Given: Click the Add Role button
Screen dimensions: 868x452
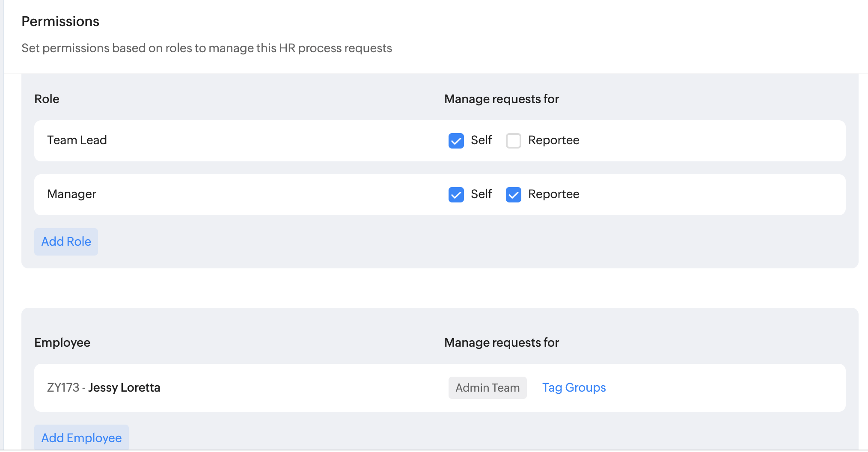Looking at the screenshot, I should [66, 242].
